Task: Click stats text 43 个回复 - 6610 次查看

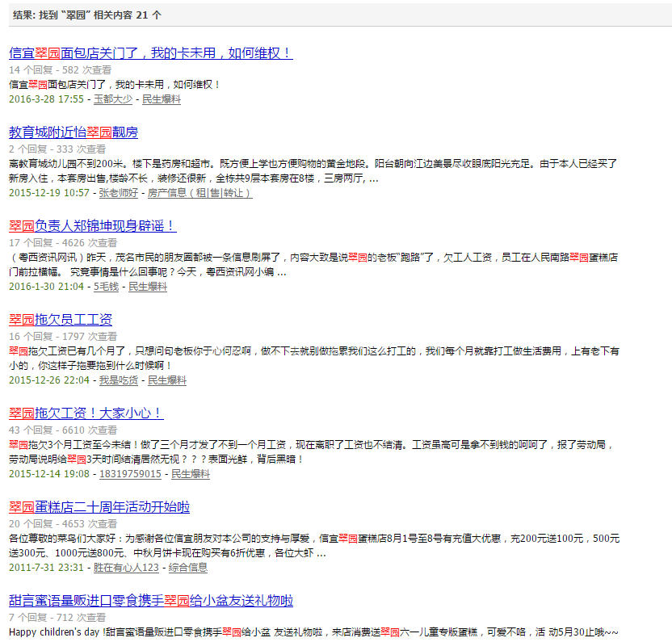Action: click(63, 430)
